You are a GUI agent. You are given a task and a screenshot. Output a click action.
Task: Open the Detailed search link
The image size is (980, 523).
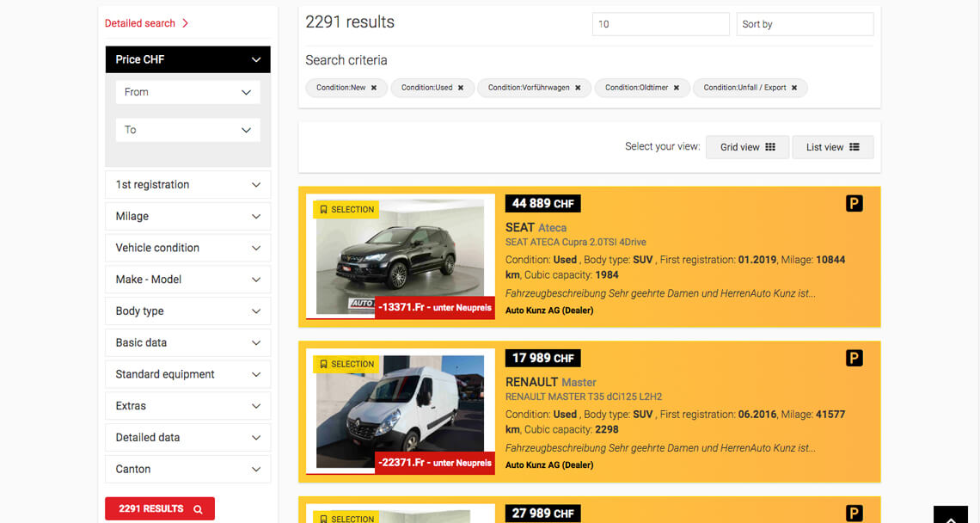[x=140, y=23]
